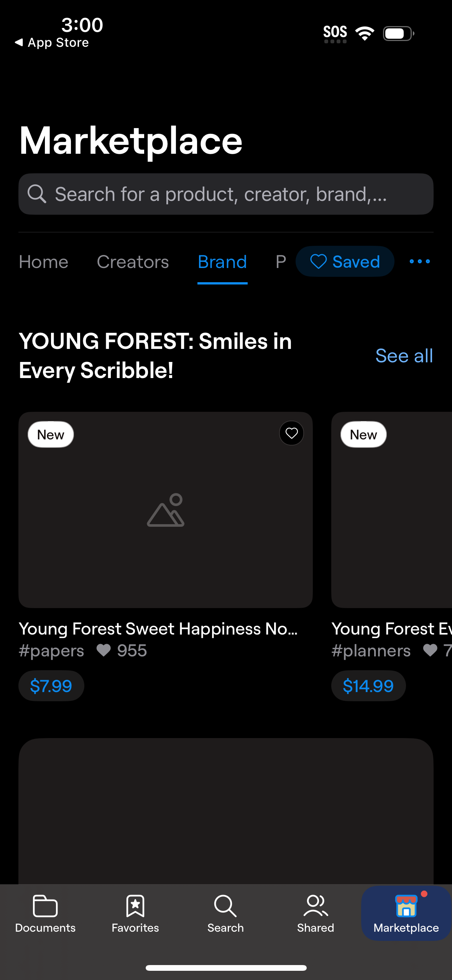452x980 pixels.
Task: Favorite the Sweet Happiness product with heart
Action: (x=291, y=433)
